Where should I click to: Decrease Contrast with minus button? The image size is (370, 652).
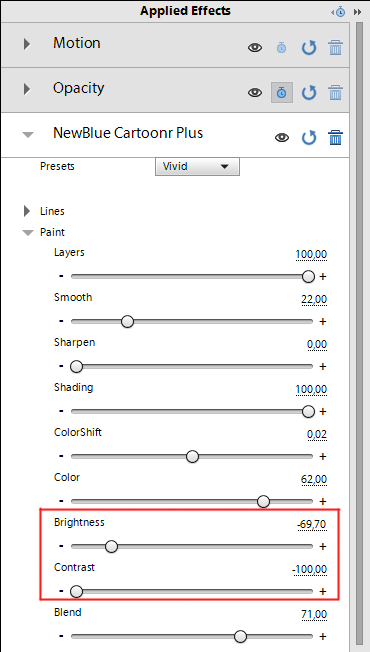[61, 591]
